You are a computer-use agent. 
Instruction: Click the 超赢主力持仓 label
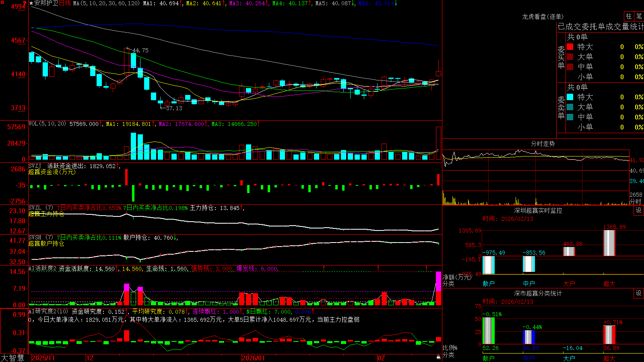pyautogui.click(x=46, y=214)
